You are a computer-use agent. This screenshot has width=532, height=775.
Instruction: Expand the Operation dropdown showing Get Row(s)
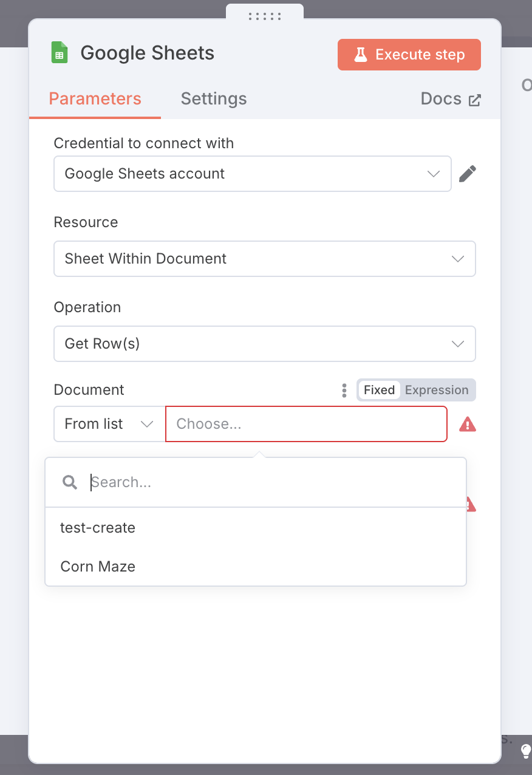[x=265, y=344]
